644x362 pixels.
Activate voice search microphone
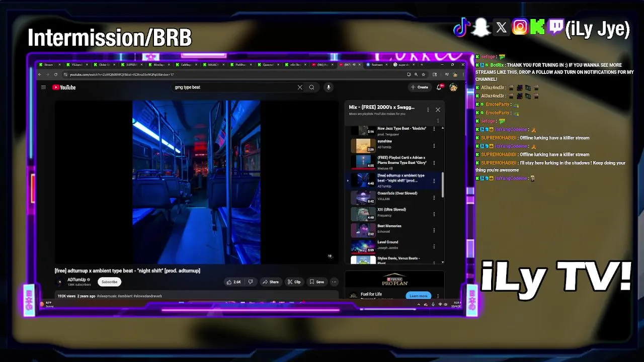click(329, 87)
